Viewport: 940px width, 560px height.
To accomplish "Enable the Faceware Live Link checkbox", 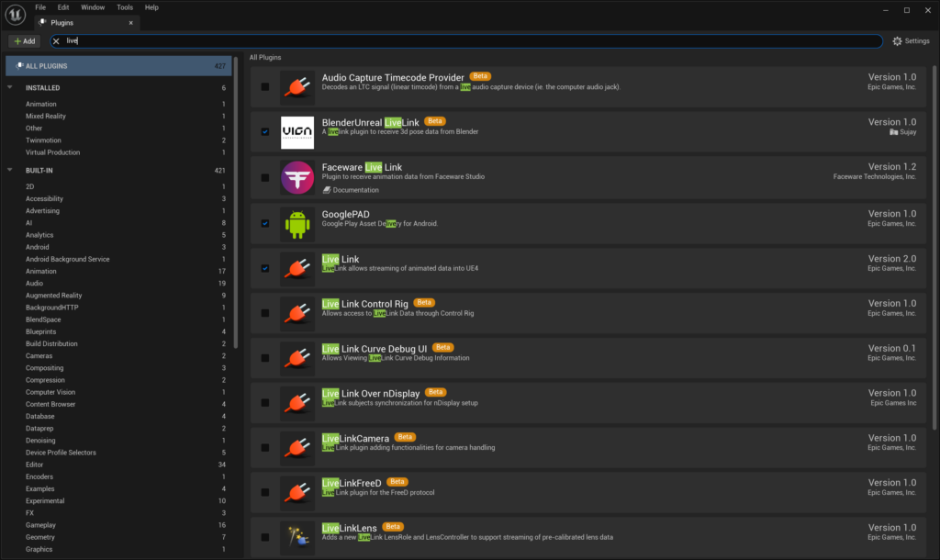I will tap(265, 178).
